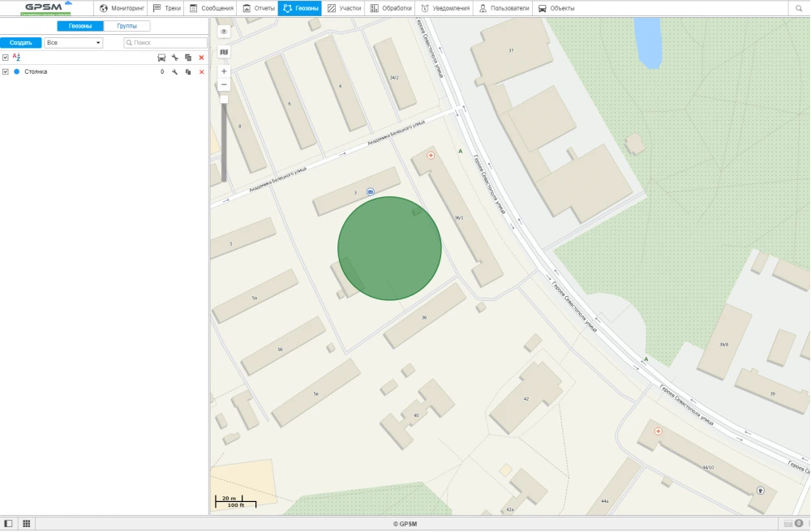Click the Создать geofence button
The height and width of the screenshot is (532, 811).
tap(21, 42)
